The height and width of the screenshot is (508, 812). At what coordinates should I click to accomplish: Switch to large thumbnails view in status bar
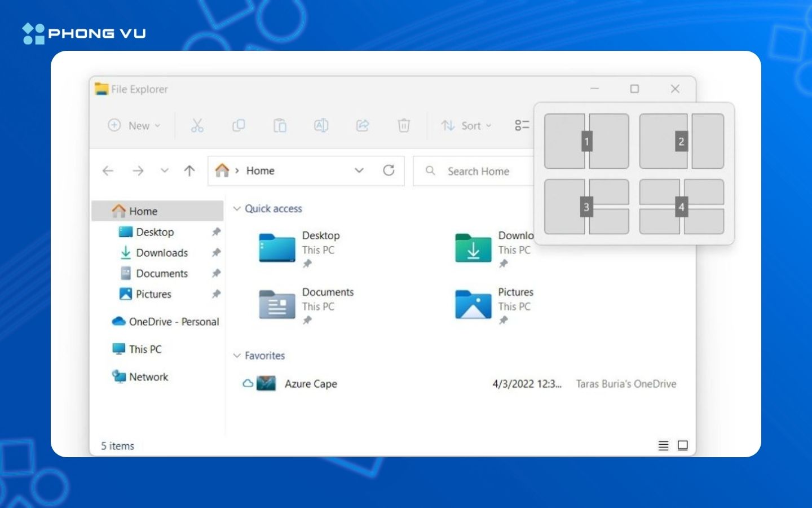point(682,446)
